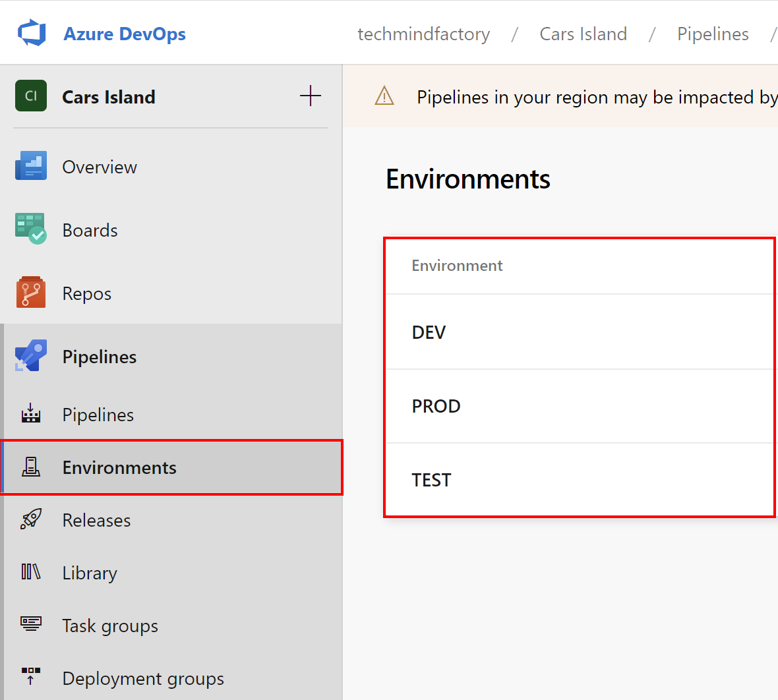The height and width of the screenshot is (700, 778).
Task: Click techmindfactory in the breadcrumb
Action: pyautogui.click(x=424, y=34)
